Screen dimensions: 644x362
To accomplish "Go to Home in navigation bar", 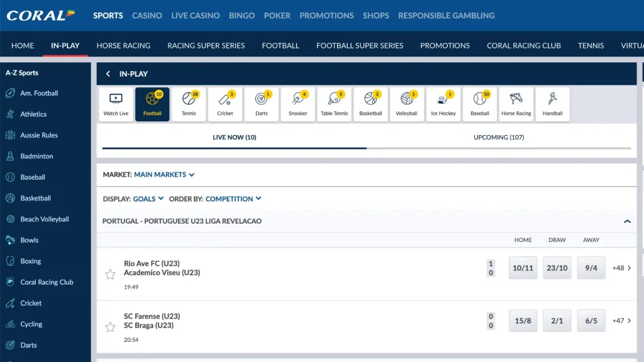I will [x=23, y=45].
